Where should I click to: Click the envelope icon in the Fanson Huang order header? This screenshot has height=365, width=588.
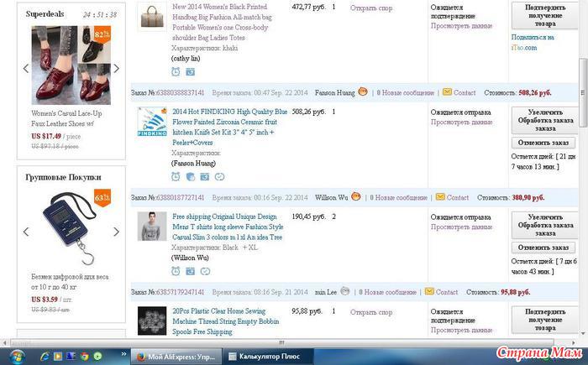[447, 91]
